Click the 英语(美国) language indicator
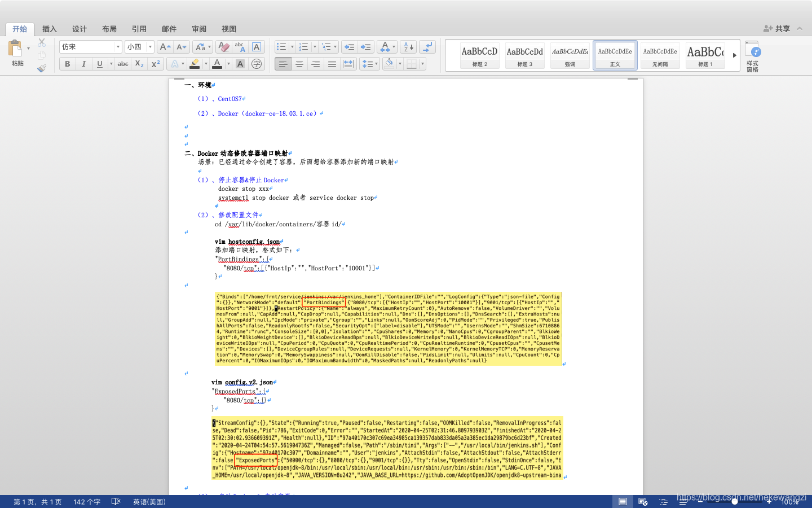 tap(149, 502)
